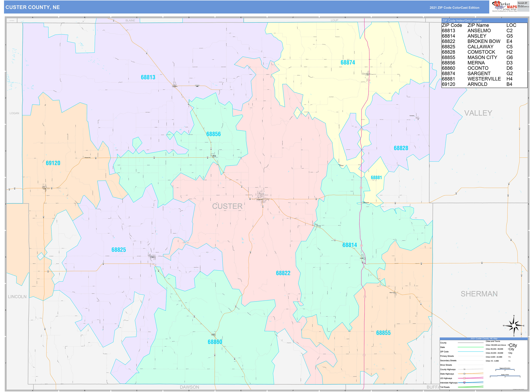Click the MarketMAPS logo in the header

(504, 6)
